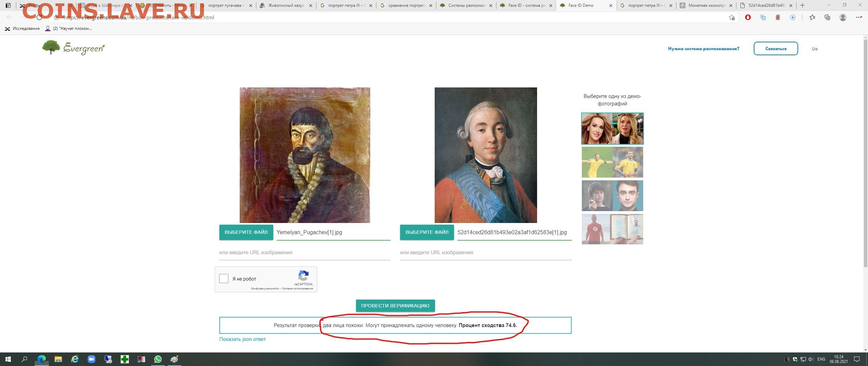Switch to the 'Монетная иконогра' tab
Image resolution: width=868 pixels, height=366 pixels.
(x=706, y=5)
